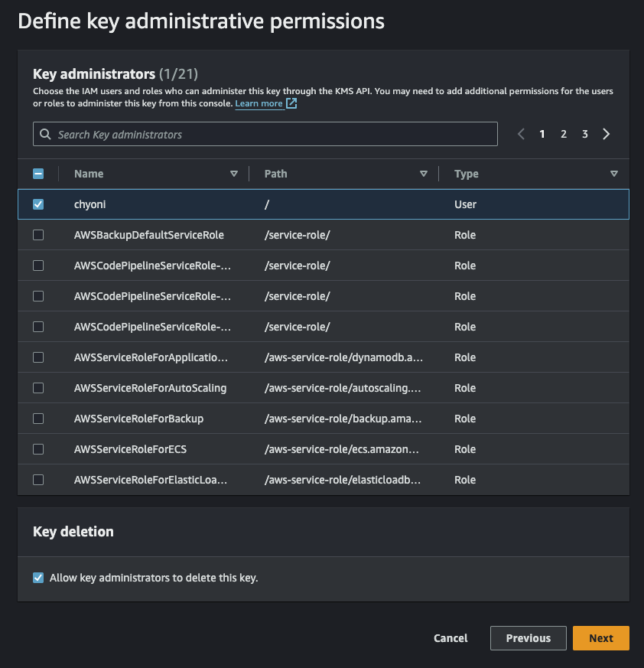Untick Allow key administrators to delete this key
Image resolution: width=644 pixels, height=668 pixels.
[x=38, y=578]
